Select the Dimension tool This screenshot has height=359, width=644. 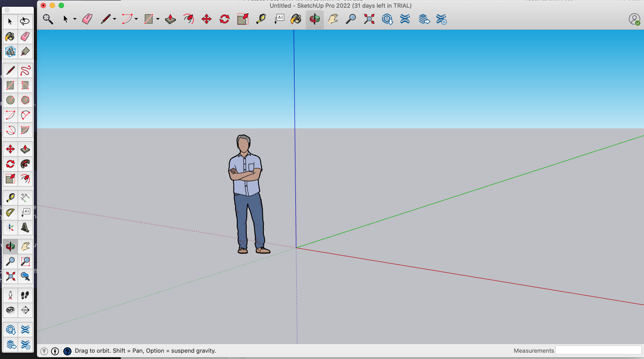[25, 198]
